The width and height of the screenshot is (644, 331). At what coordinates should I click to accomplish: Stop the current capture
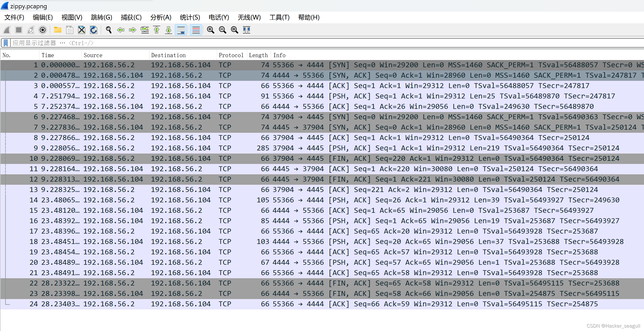(18, 30)
